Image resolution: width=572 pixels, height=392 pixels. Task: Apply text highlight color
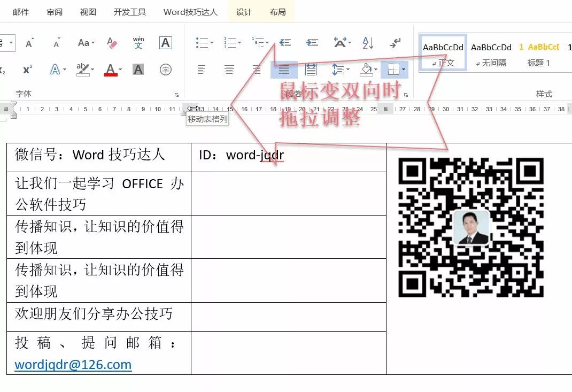pyautogui.click(x=83, y=70)
